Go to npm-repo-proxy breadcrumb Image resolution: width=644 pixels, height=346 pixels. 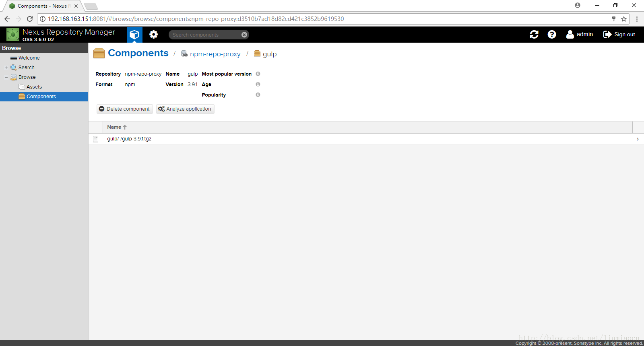click(x=215, y=54)
